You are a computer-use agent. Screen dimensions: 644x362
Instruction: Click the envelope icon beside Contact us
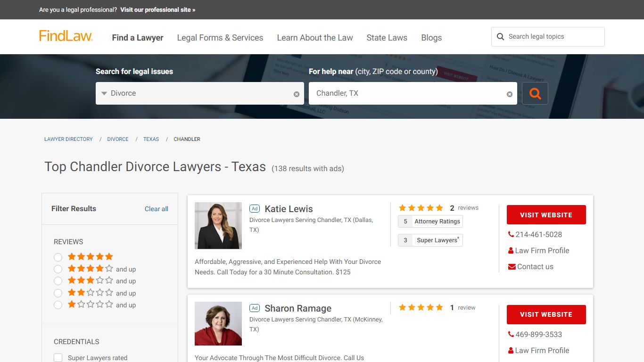(x=512, y=267)
